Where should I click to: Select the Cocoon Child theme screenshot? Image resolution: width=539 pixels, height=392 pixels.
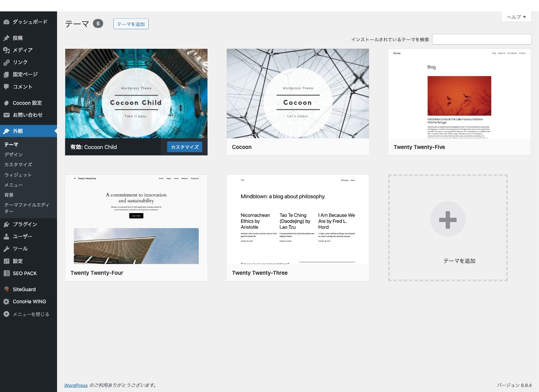tap(136, 93)
